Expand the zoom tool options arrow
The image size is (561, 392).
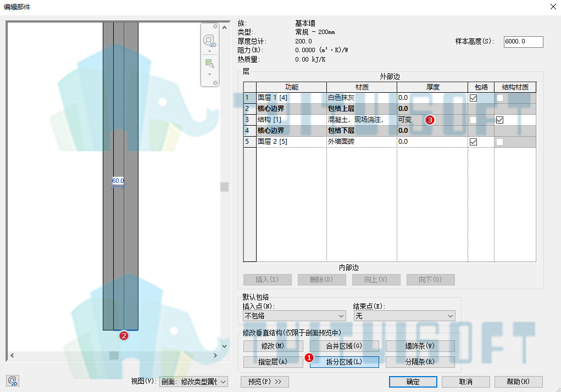click(210, 74)
